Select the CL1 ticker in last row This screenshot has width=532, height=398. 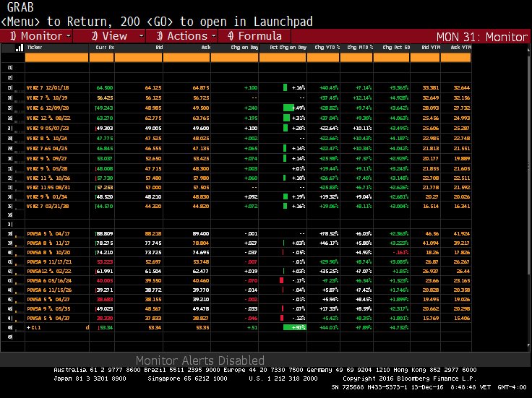point(33,326)
